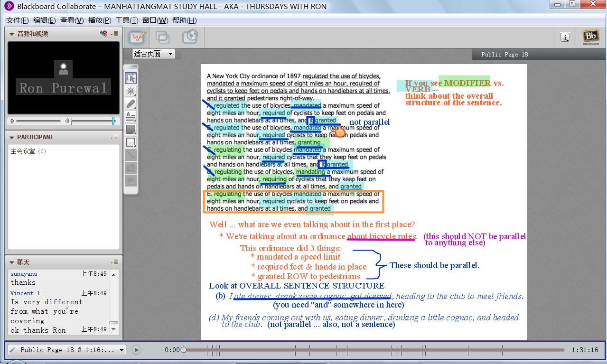Adjust the speaker volume slider handle
This screenshot has width=607, height=364.
114,121
